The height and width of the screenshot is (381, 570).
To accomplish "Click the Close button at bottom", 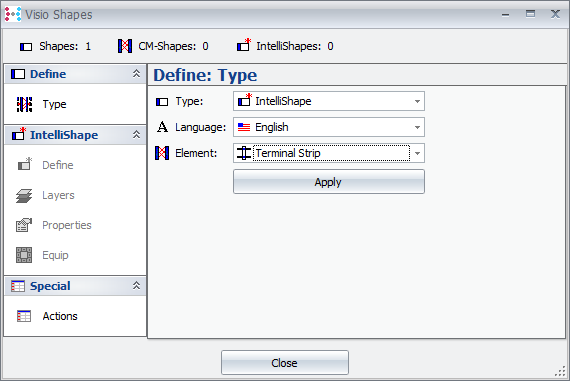I will [x=285, y=363].
